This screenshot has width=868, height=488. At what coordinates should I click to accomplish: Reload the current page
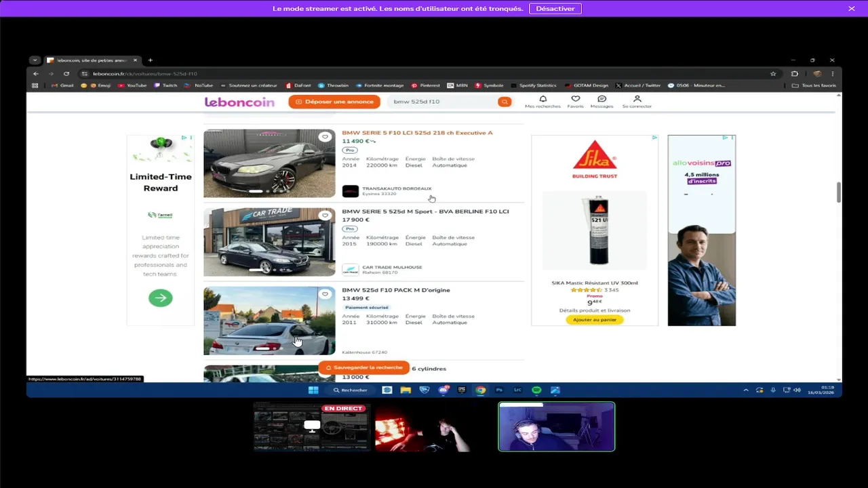click(66, 73)
